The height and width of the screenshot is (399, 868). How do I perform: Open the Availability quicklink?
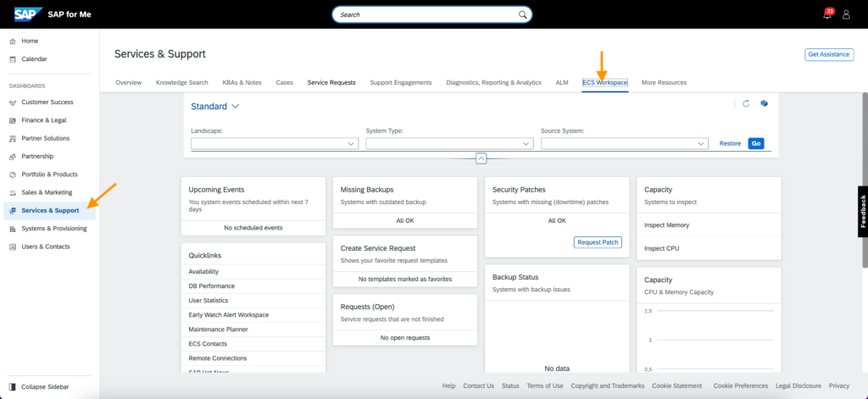pyautogui.click(x=203, y=272)
